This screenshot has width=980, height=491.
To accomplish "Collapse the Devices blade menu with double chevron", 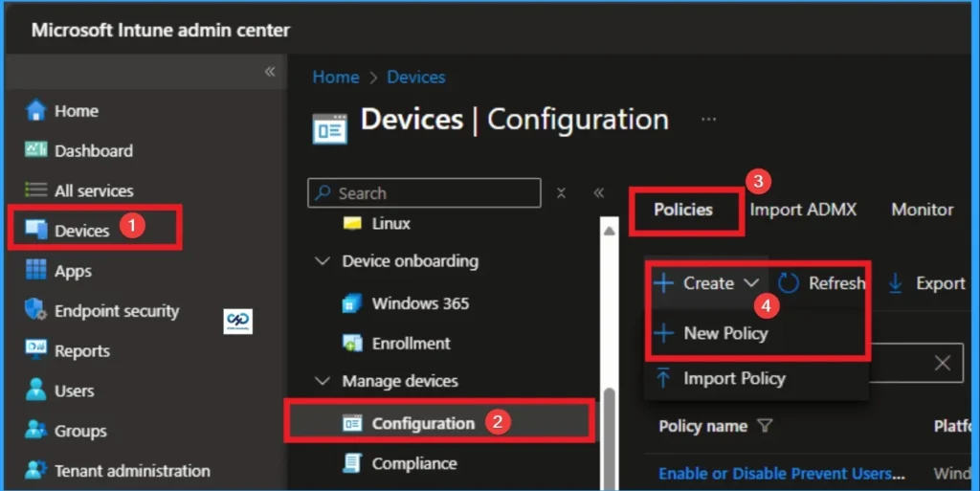I will (x=599, y=193).
